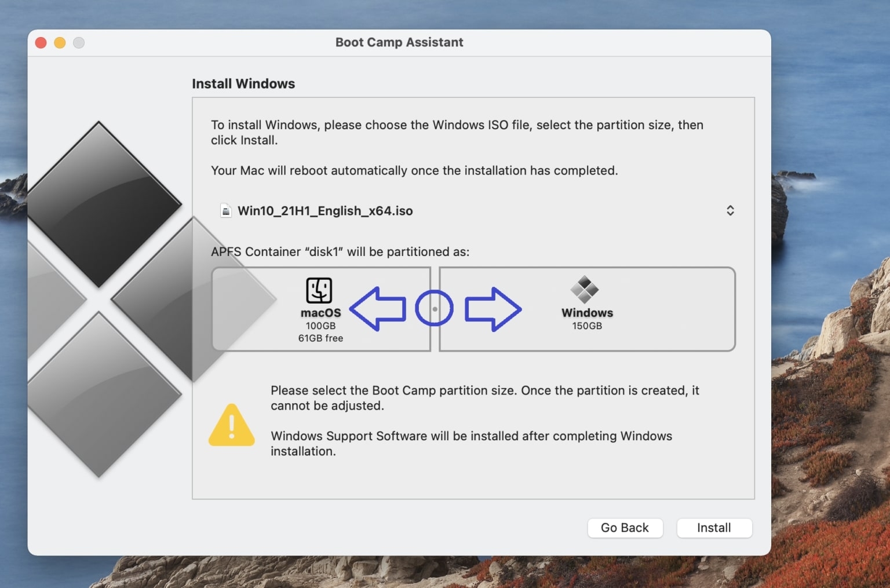Click the Boot Camp Assistant title text
This screenshot has height=588, width=890.
coord(399,42)
